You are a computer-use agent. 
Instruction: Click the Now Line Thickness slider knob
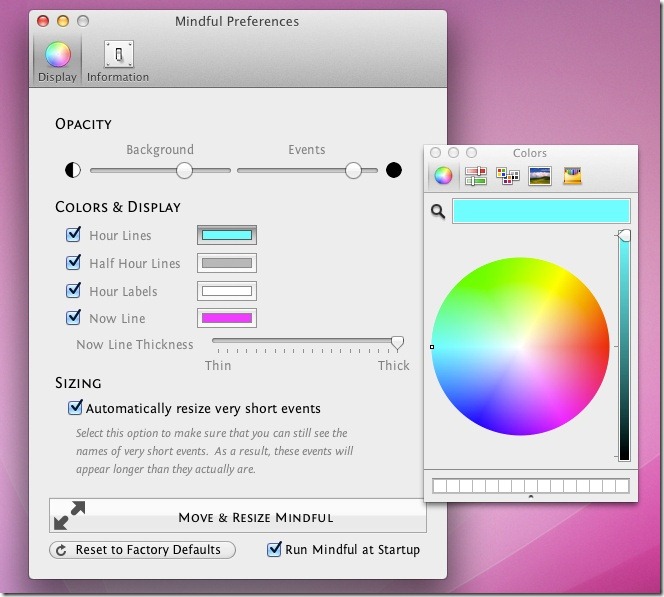[x=397, y=343]
